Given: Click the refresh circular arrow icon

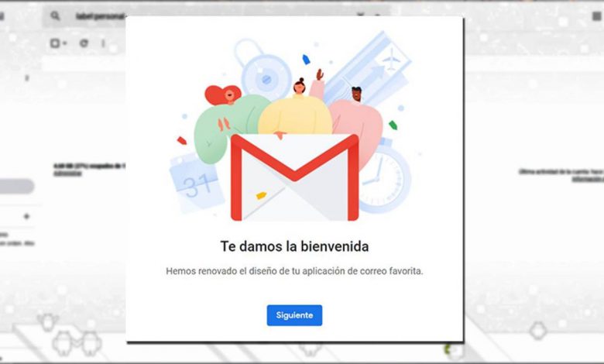Looking at the screenshot, I should (84, 43).
